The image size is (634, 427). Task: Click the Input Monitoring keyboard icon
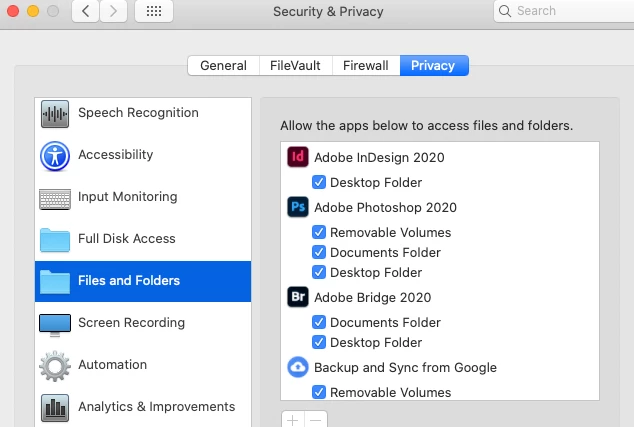pos(55,199)
